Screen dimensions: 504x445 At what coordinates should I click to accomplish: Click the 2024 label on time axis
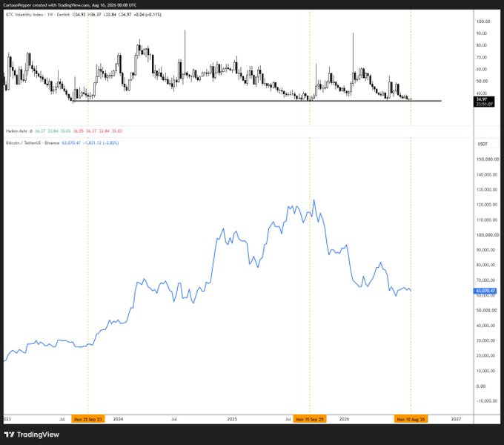(118, 419)
